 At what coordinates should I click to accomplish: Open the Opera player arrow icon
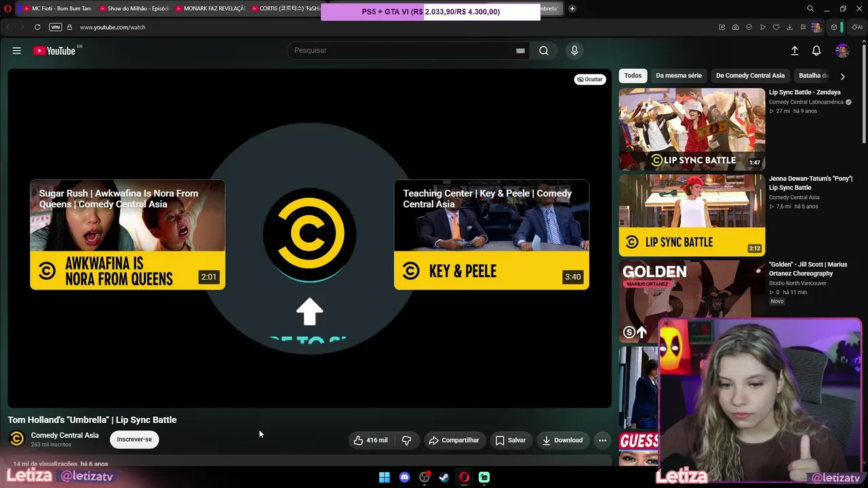point(763,27)
